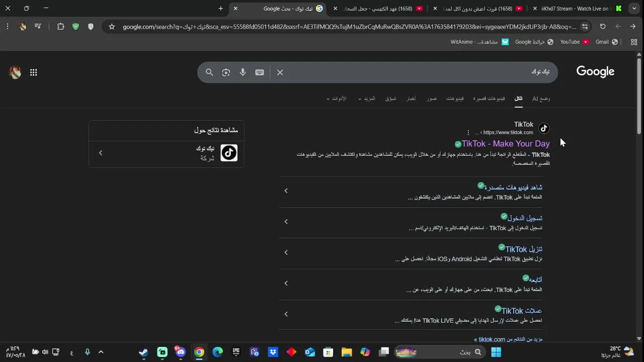Image resolution: width=644 pixels, height=362 pixels.
Task: Switch to the 'وضع AI' tab
Action: pos(541,99)
